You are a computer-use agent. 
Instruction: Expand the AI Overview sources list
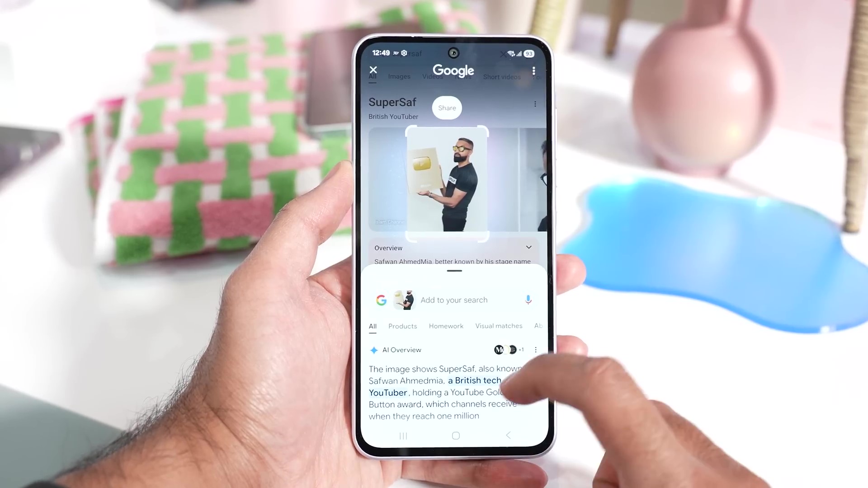pyautogui.click(x=509, y=349)
